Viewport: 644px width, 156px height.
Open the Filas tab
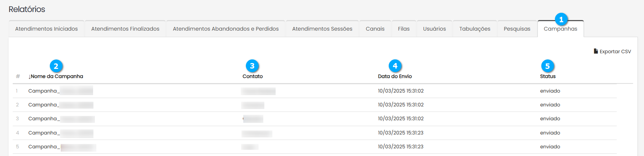(404, 29)
